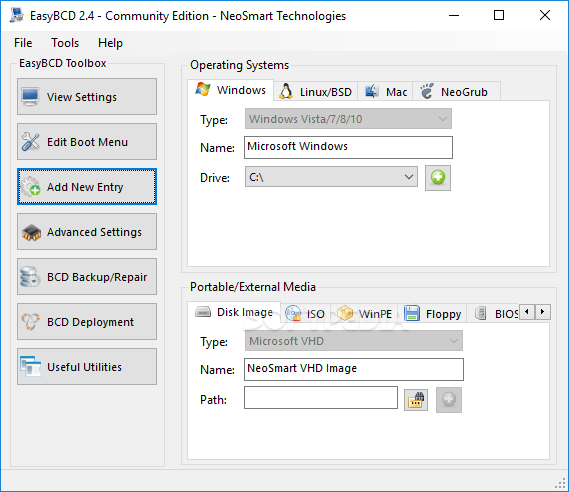Open the File menu
This screenshot has width=569, height=492.
[23, 43]
